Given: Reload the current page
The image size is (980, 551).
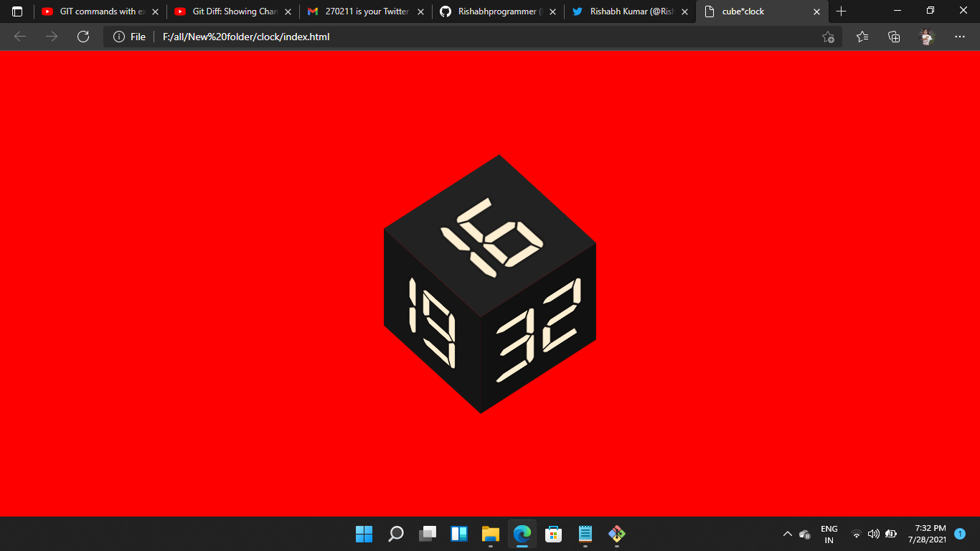Looking at the screenshot, I should click(83, 36).
